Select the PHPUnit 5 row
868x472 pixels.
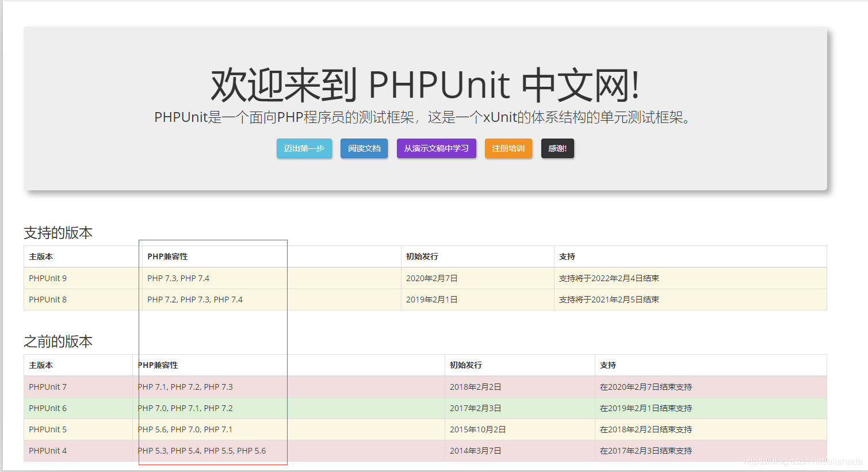[47, 429]
